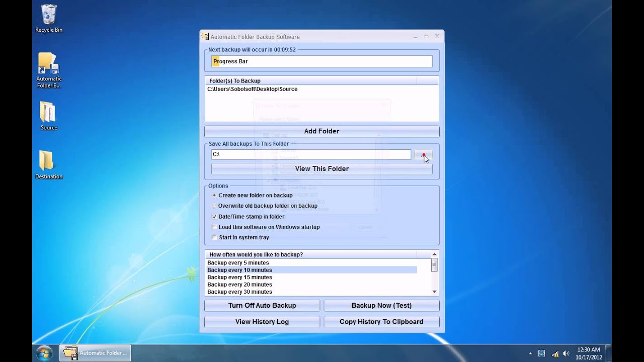Click the backup countdown Progress Bar
Screen dimensions: 644x362
coord(321,61)
